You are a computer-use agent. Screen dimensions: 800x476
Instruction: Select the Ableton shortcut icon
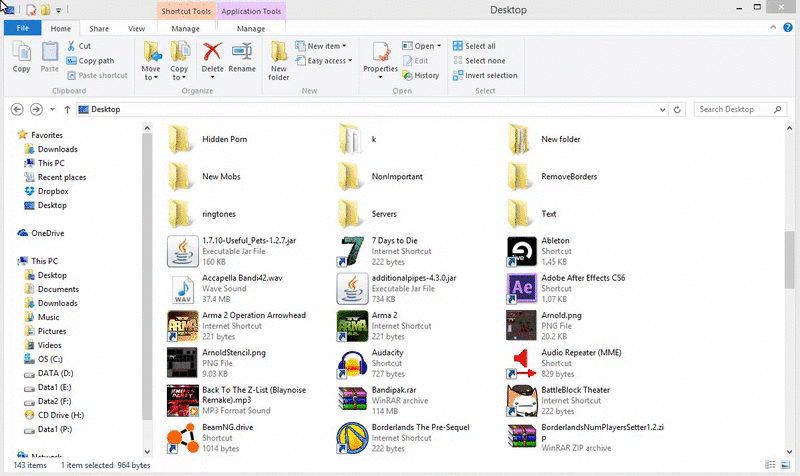[x=522, y=251]
